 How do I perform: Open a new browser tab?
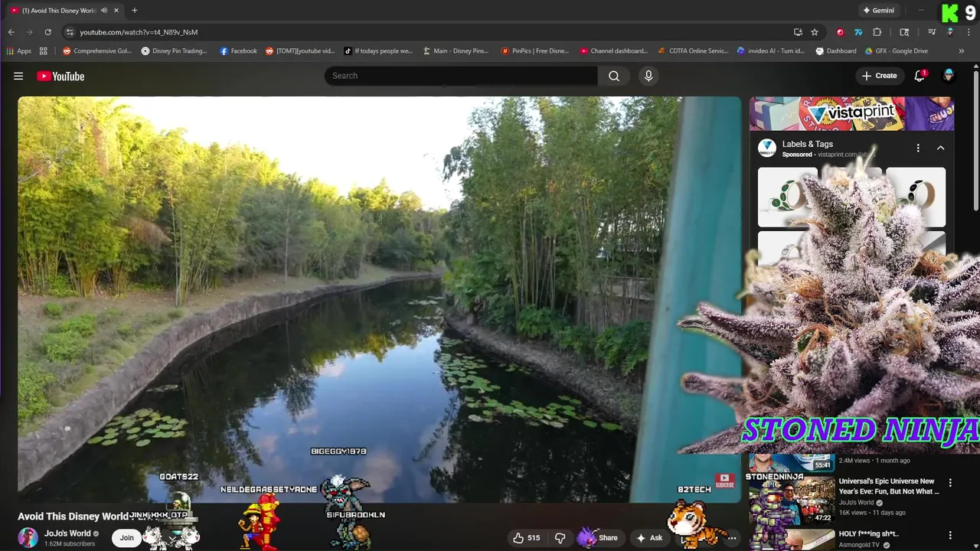[135, 11]
